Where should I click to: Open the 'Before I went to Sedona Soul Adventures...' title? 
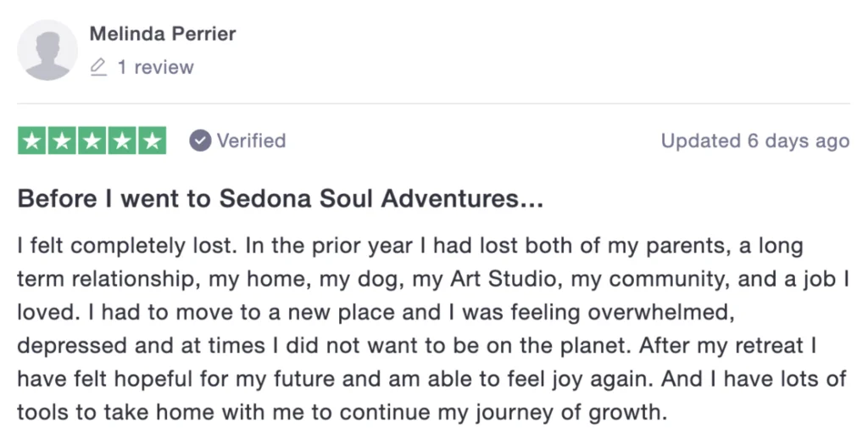point(280,199)
